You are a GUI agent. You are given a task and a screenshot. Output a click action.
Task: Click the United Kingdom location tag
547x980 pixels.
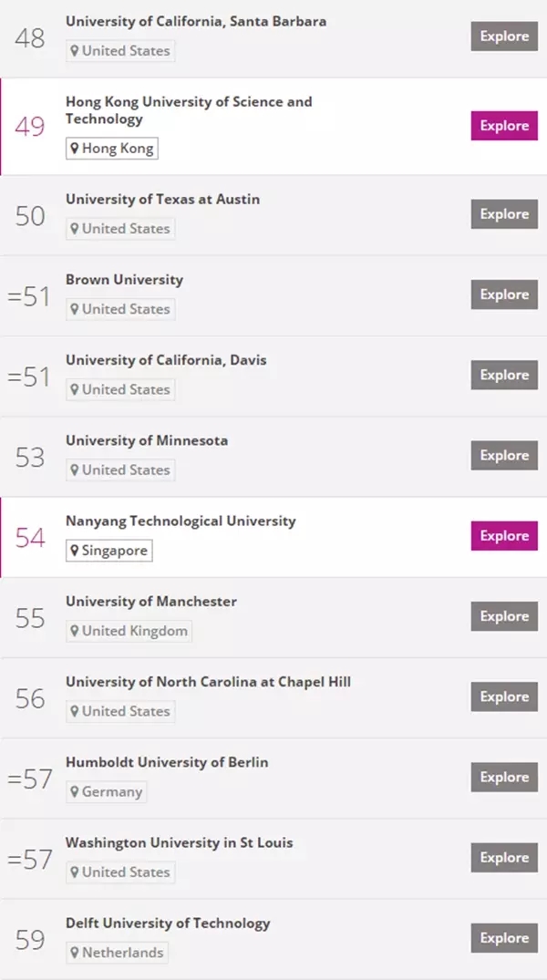129,631
